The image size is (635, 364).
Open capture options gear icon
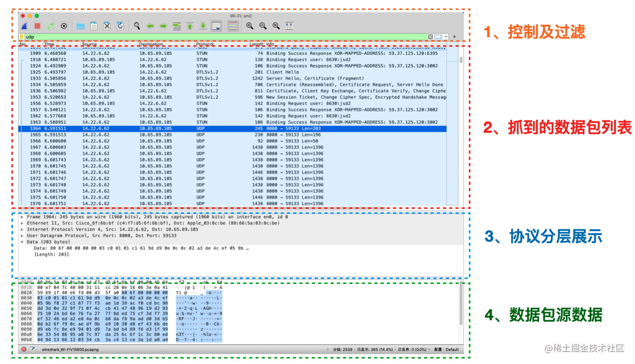click(x=64, y=26)
